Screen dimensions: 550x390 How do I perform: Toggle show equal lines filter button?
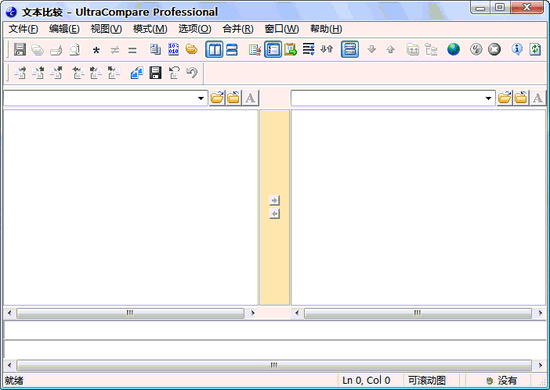coord(132,51)
